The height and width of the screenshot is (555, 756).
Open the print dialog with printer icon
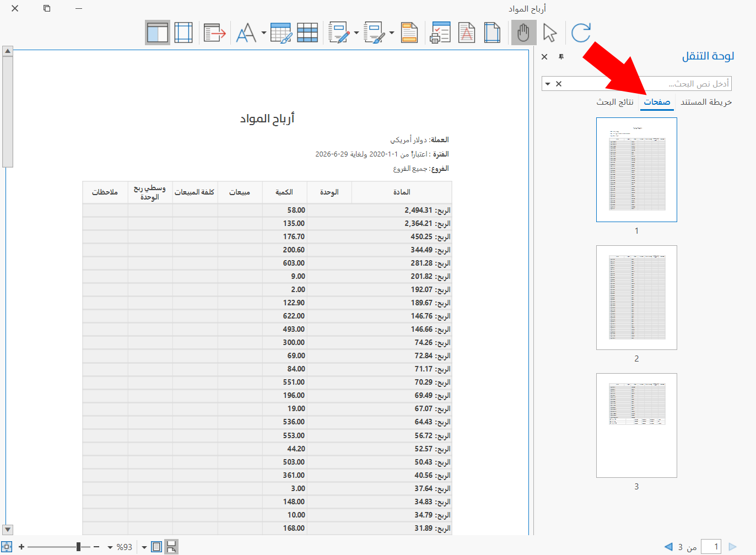pos(440,33)
